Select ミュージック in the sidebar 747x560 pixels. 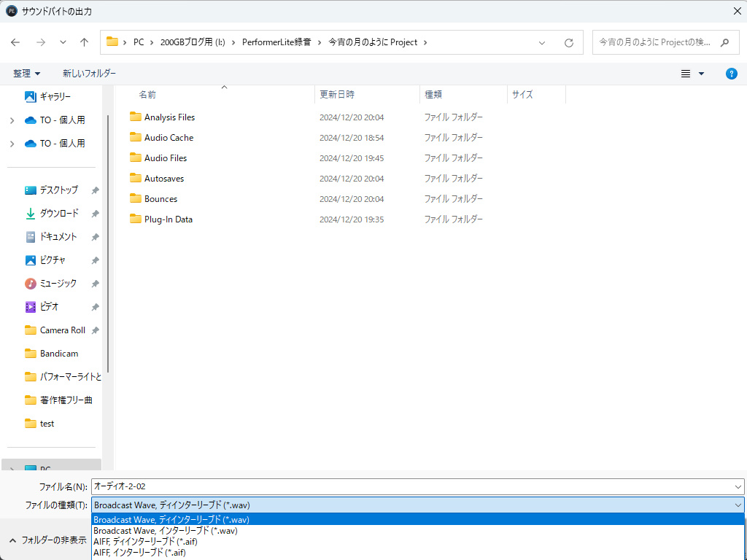tap(59, 284)
